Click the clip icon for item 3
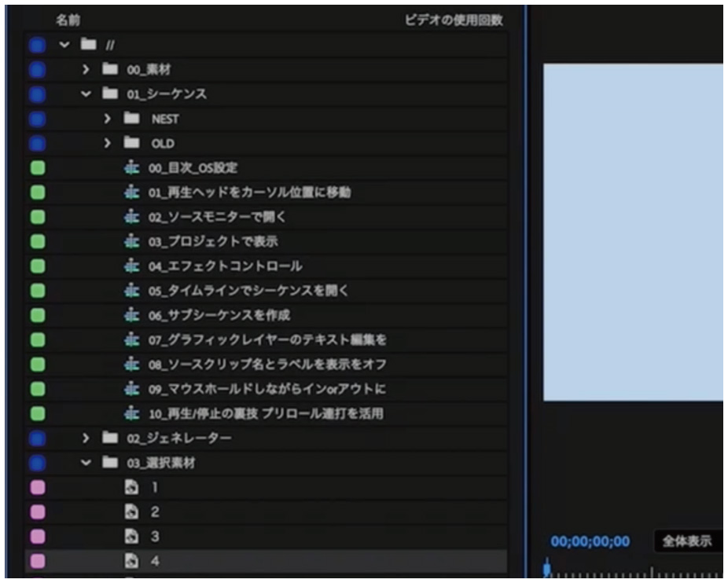Image resolution: width=728 pixels, height=583 pixels. click(131, 537)
